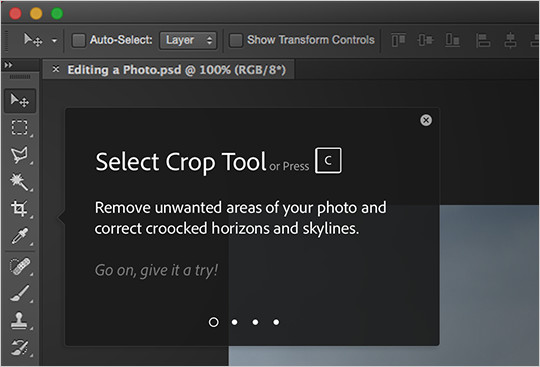Select the Eyedropper tool
This screenshot has height=367, width=540.
point(20,236)
